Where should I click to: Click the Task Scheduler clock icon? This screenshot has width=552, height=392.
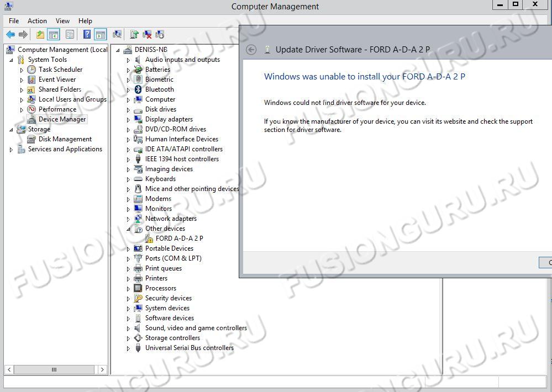point(31,70)
